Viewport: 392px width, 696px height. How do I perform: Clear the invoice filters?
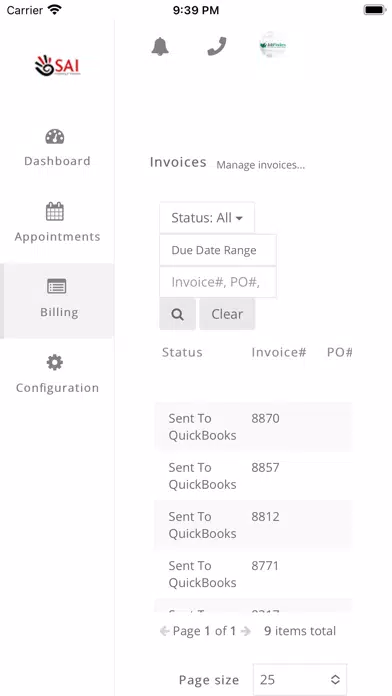coord(227,314)
